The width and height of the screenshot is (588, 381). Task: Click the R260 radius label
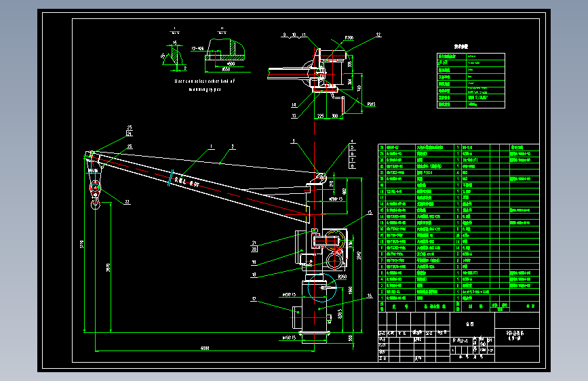click(342, 277)
